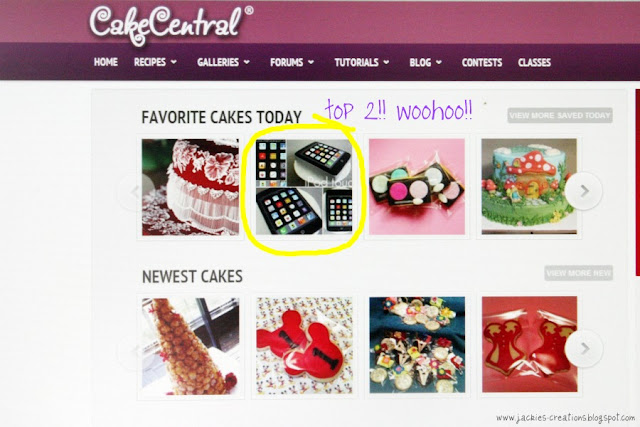Click View More Saved Today button

[560, 115]
